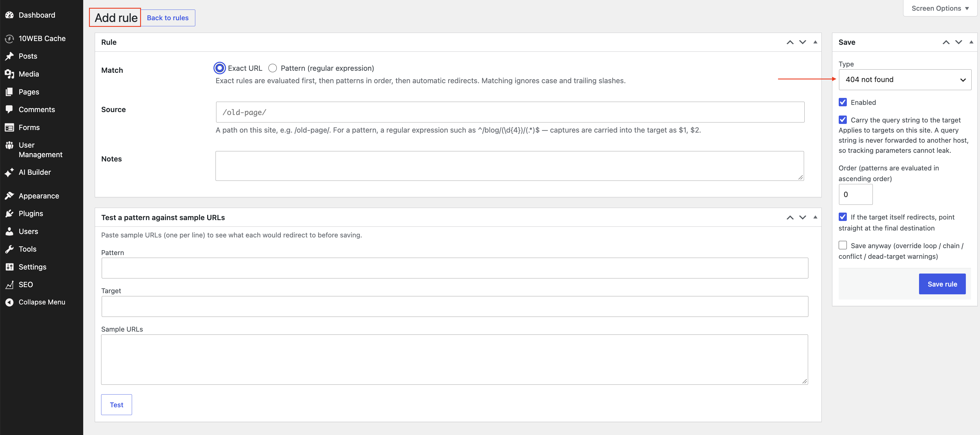This screenshot has width=980, height=435.
Task: Click the Plugins plug icon
Action: coord(10,214)
